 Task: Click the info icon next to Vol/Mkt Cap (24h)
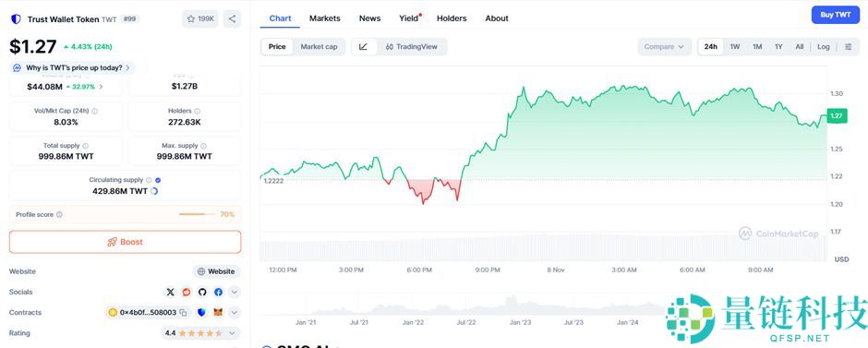tap(95, 111)
